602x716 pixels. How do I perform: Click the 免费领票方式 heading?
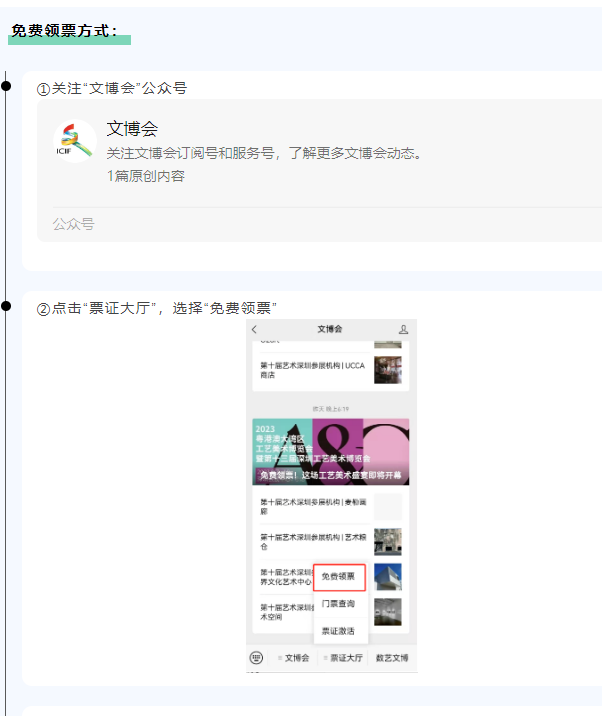coord(64,31)
